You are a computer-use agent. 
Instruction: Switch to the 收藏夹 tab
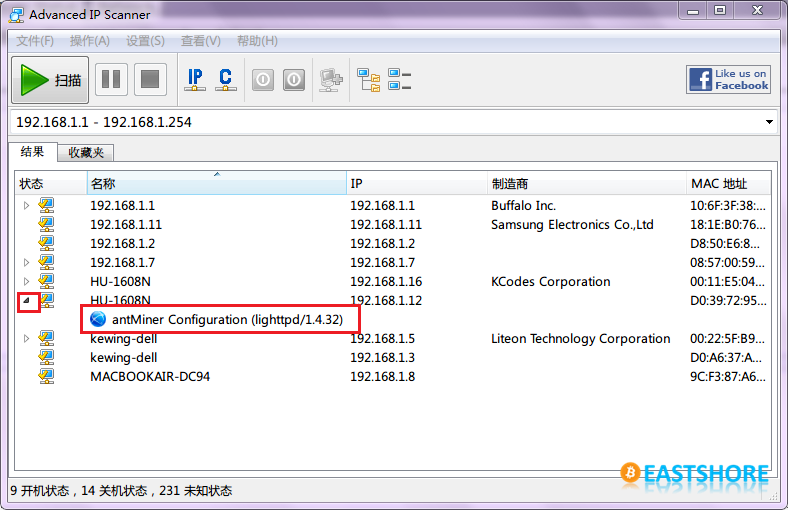click(x=86, y=153)
